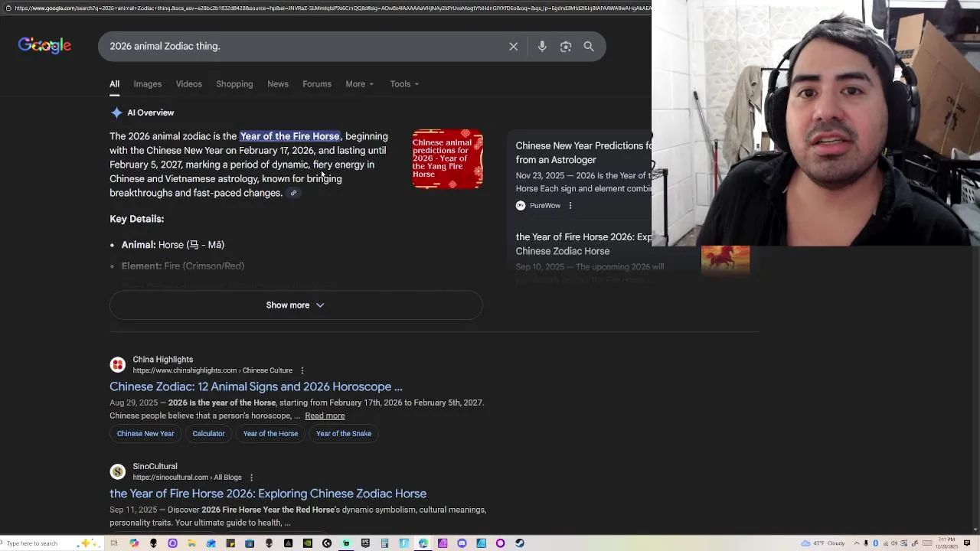
Task: Click the red horse thumbnail image
Action: pyautogui.click(x=725, y=260)
